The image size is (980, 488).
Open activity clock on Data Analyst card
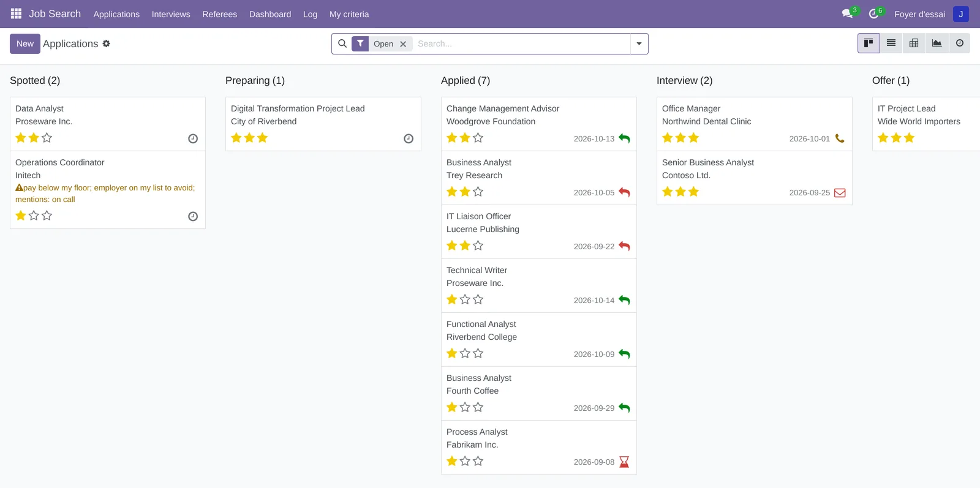(x=193, y=139)
